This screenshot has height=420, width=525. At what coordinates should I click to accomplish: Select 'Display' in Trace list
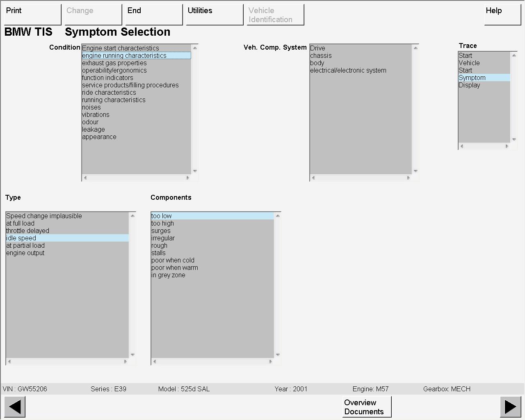pyautogui.click(x=484, y=85)
